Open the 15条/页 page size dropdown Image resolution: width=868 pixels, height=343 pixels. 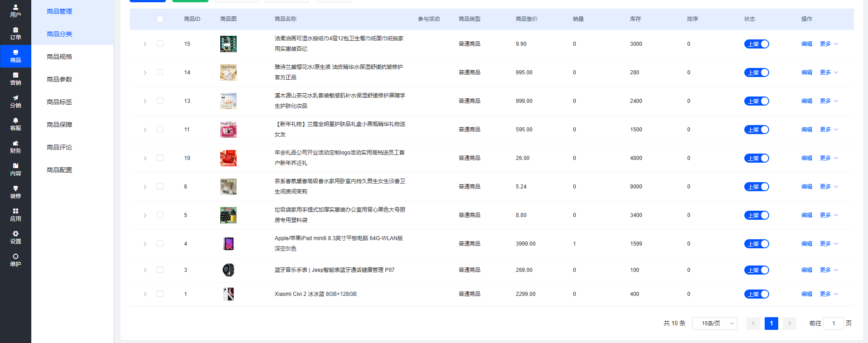tap(714, 324)
